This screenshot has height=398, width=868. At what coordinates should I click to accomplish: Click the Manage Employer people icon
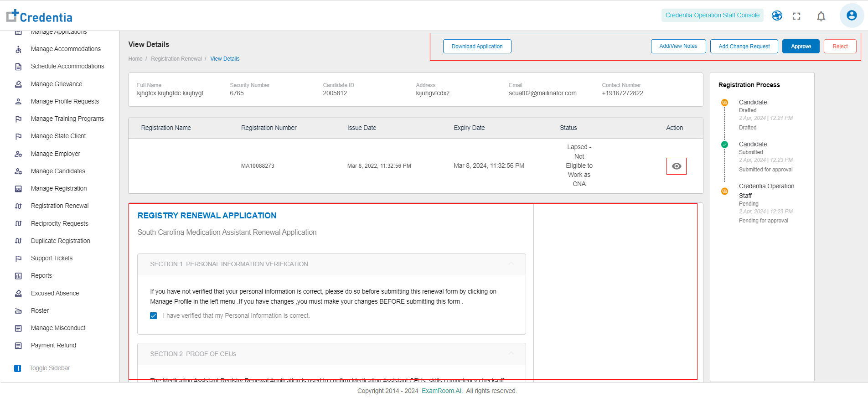[x=18, y=154]
